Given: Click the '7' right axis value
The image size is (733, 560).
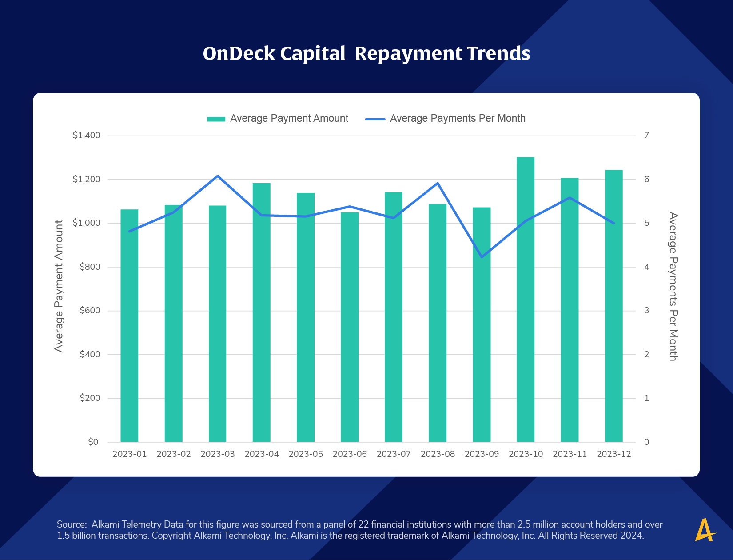Looking at the screenshot, I should [x=647, y=135].
